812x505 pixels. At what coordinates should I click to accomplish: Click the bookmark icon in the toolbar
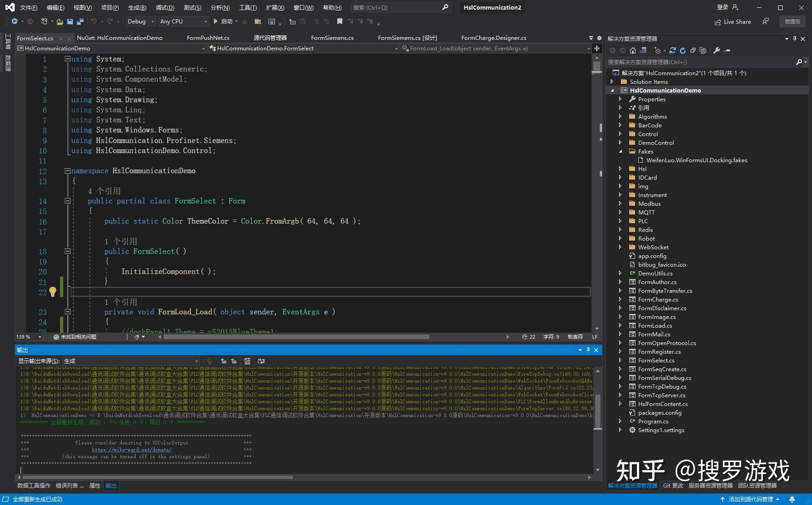(340, 22)
